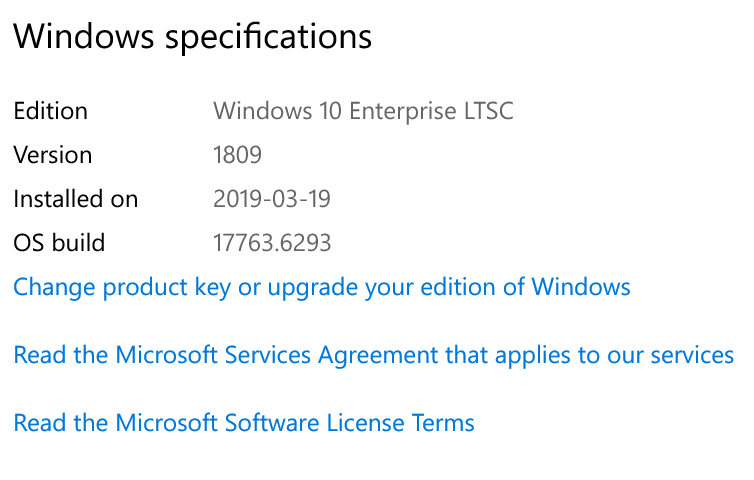Select the version number 1809
This screenshot has width=754, height=480.
tap(237, 155)
